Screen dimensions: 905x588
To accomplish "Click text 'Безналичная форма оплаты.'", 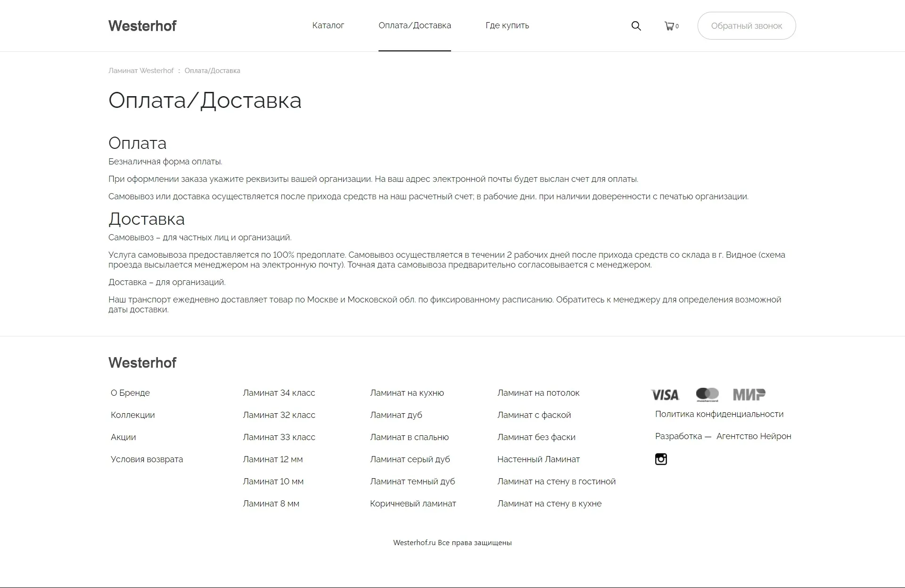I will (165, 162).
